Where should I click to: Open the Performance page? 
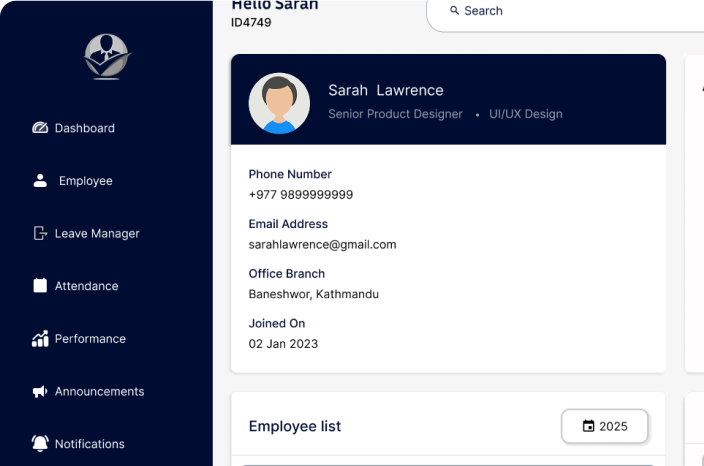point(90,339)
